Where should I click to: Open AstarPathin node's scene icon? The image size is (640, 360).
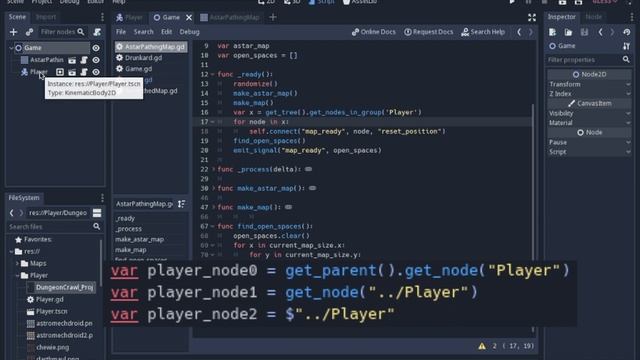72,60
